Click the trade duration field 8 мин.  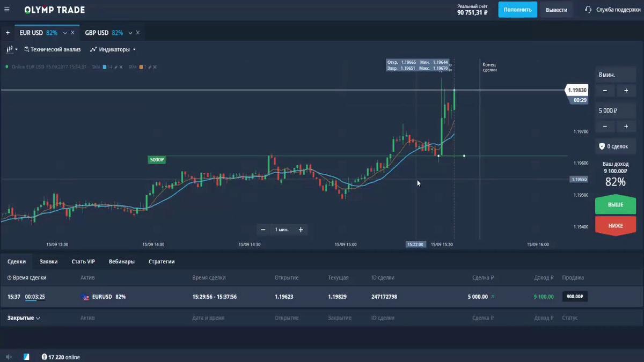[616, 75]
